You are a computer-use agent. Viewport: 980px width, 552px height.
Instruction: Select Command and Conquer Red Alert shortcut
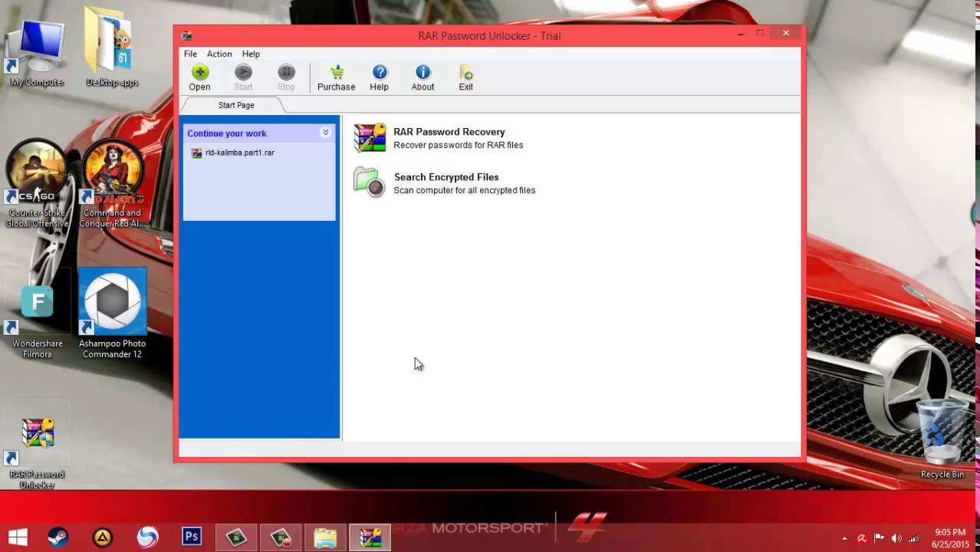click(x=112, y=184)
